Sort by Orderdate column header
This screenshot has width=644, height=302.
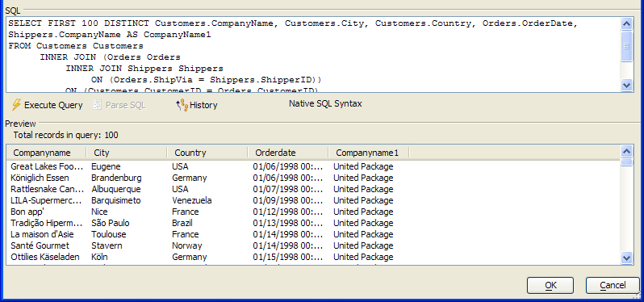(x=288, y=153)
